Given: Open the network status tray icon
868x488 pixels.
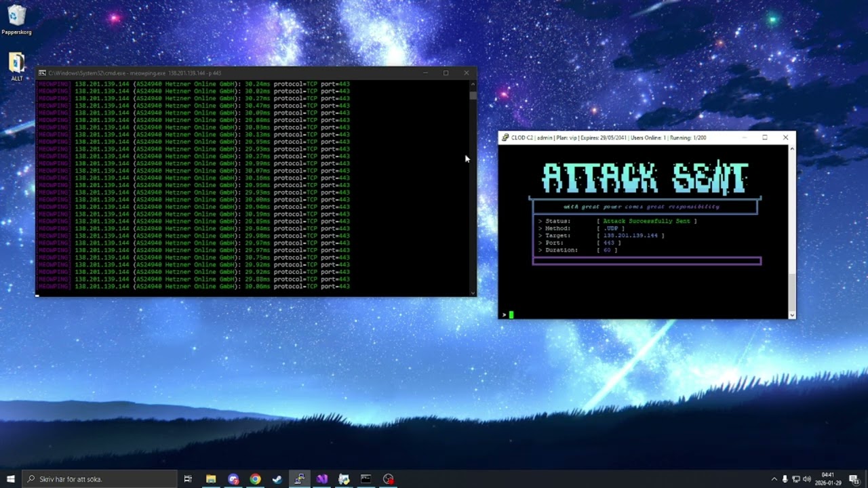Looking at the screenshot, I should [795, 479].
